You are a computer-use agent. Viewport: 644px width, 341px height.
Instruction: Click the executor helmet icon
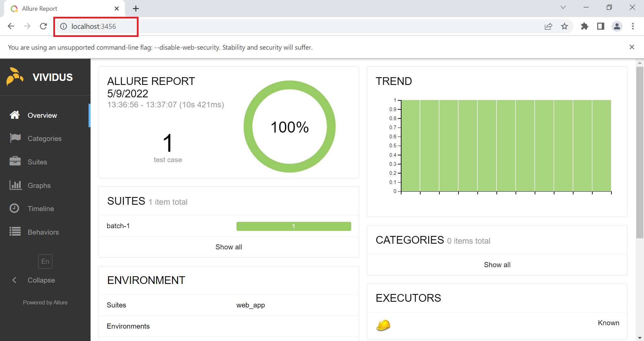(383, 325)
